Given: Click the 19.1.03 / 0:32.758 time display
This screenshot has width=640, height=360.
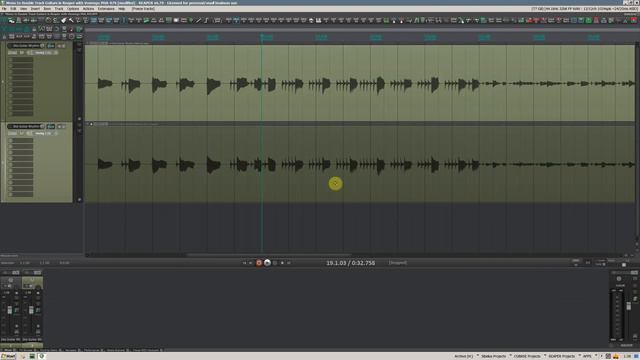Looking at the screenshot, I should (x=350, y=263).
